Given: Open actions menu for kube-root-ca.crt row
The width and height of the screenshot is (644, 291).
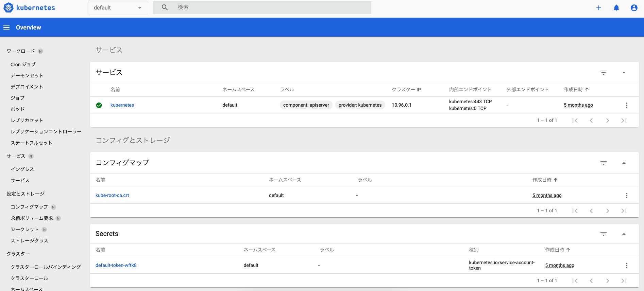Looking at the screenshot, I should pyautogui.click(x=627, y=196).
